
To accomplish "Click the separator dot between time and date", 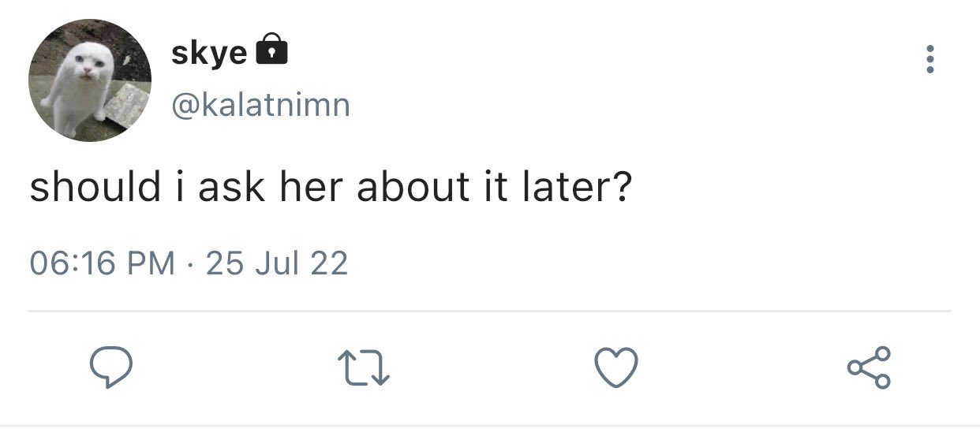I will (x=191, y=263).
